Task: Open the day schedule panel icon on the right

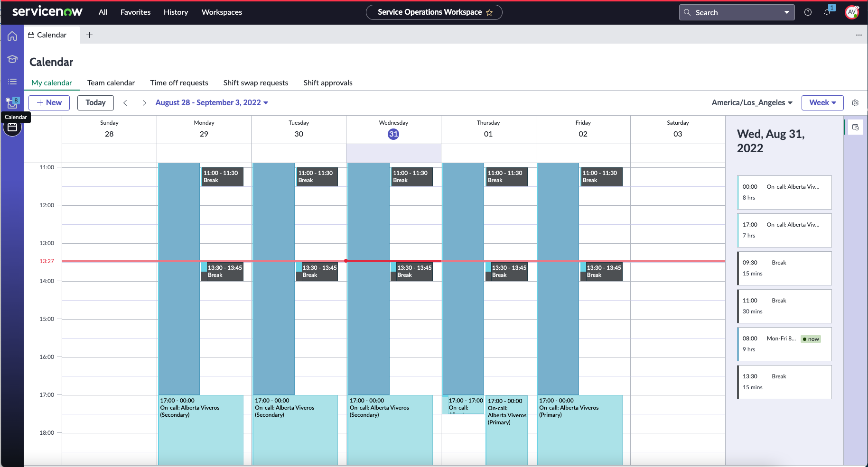Action: [x=856, y=127]
